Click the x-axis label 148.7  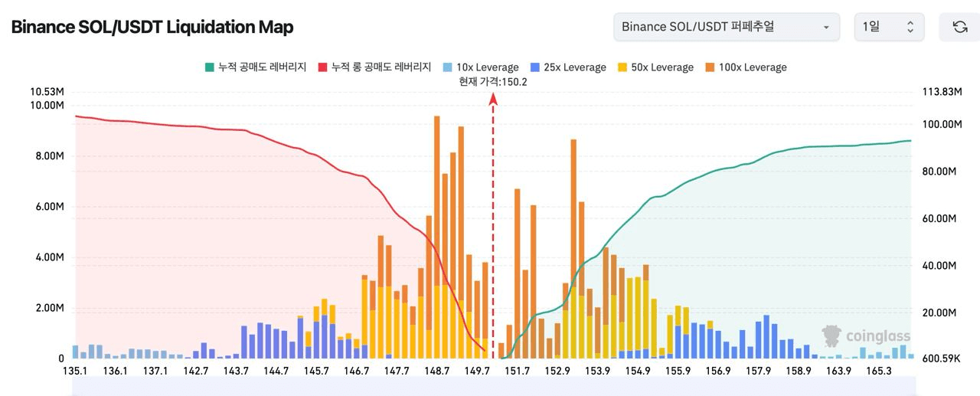pos(436,371)
